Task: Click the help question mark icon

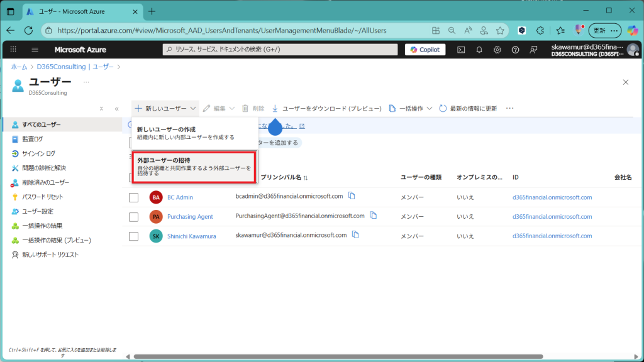Action: (x=516, y=50)
